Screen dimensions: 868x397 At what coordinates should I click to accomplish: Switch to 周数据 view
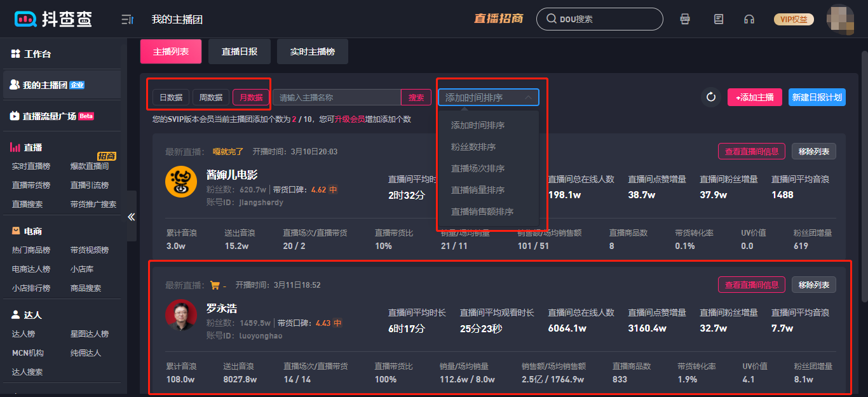click(211, 97)
